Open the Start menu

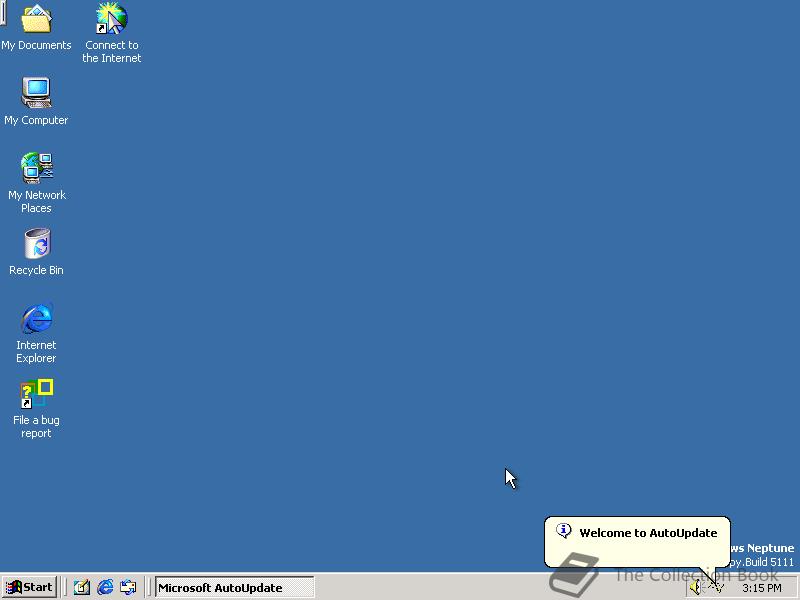pos(28,587)
